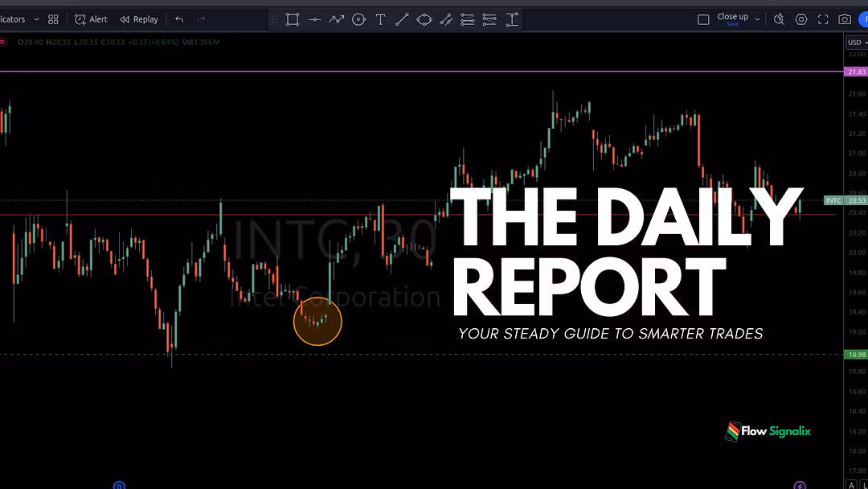Open the layout setup grid menu
Screen dimensions: 868x489
click(53, 19)
